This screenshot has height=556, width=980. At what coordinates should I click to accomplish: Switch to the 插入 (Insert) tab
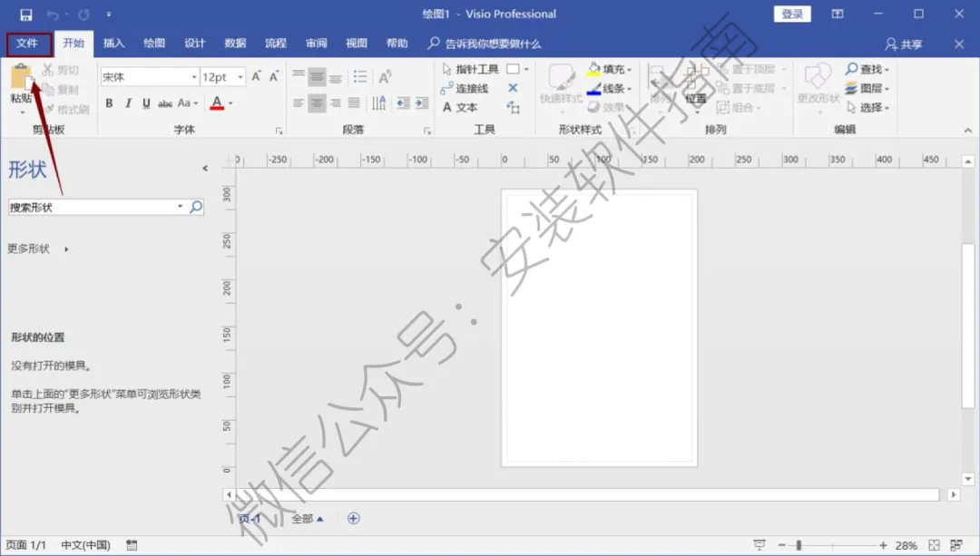point(113,44)
